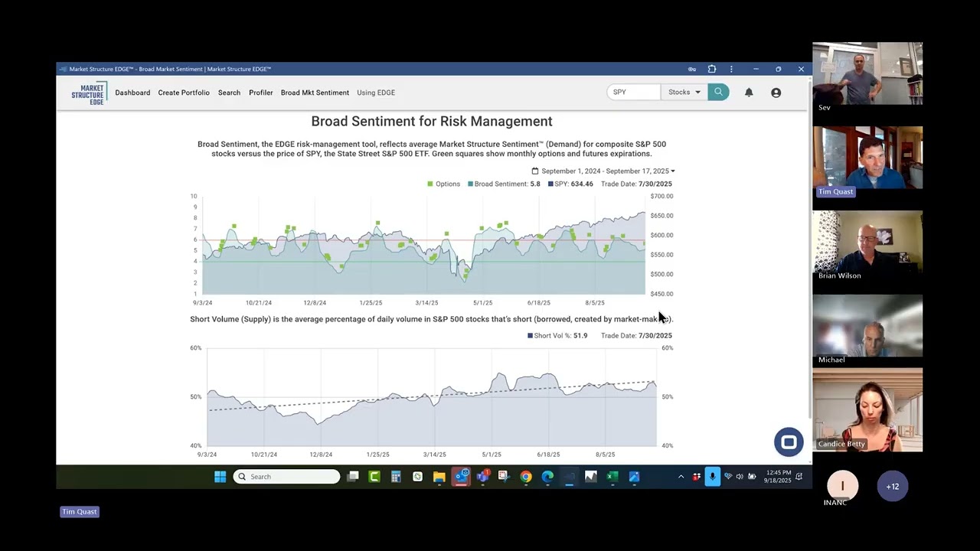This screenshot has width=980, height=551.
Task: Click the teal search magnifier button
Action: click(x=718, y=92)
